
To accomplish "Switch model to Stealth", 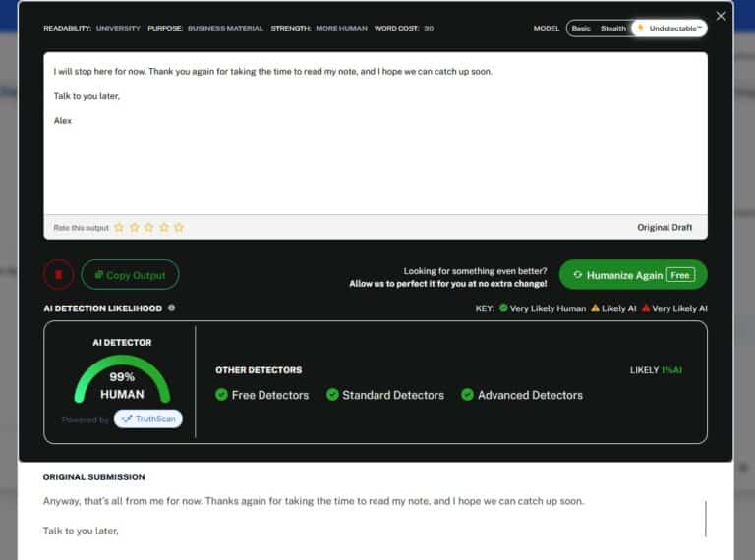I will click(613, 28).
